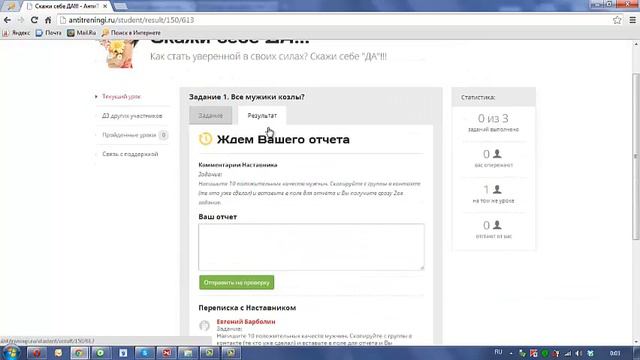640x360 pixels.
Task: Open the folder icon in the taskbar
Action: tap(187, 353)
